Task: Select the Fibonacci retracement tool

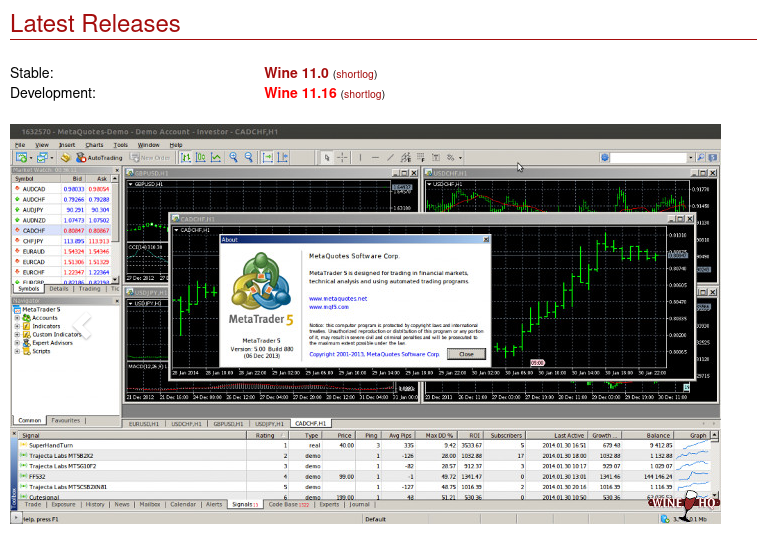Action: point(421,157)
